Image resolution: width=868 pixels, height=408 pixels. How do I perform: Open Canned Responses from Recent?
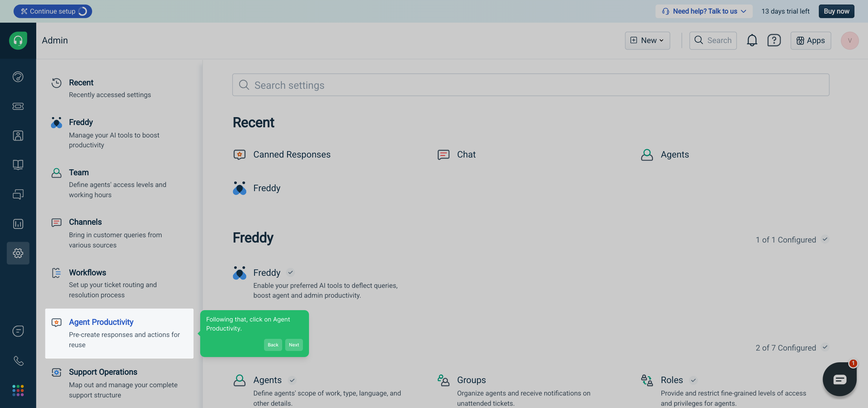click(x=292, y=155)
